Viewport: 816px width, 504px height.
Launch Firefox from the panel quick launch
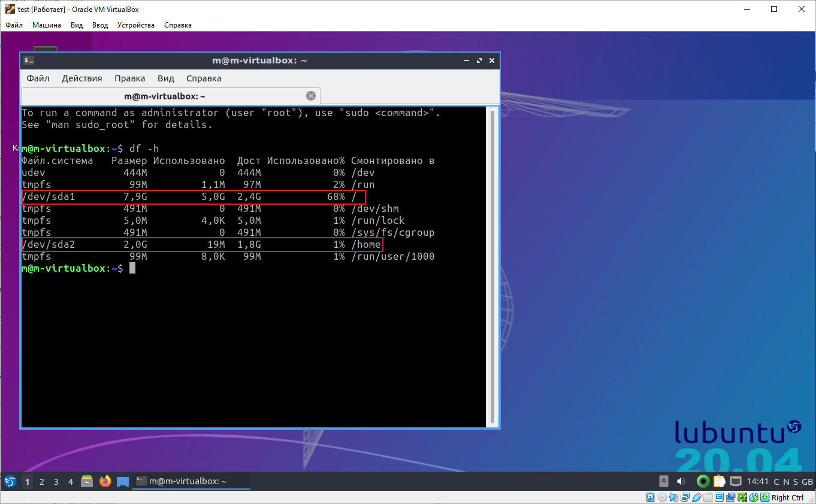[x=105, y=481]
